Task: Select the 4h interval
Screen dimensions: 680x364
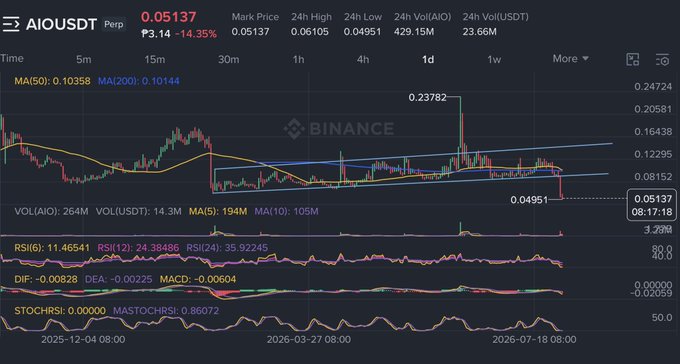Action: point(363,59)
